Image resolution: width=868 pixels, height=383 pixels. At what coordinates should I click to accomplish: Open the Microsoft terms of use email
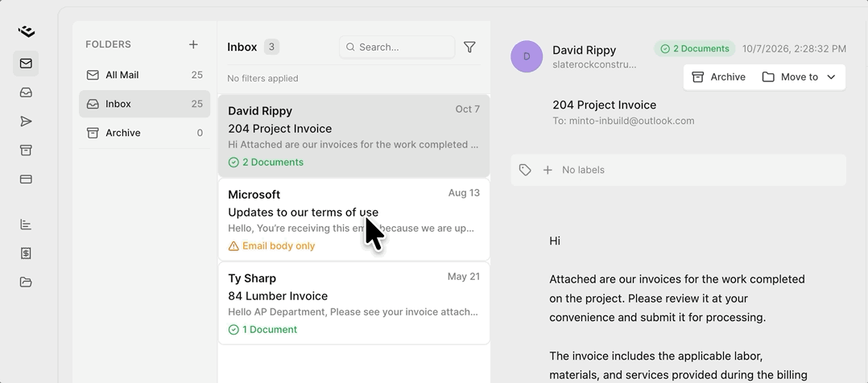click(354, 220)
